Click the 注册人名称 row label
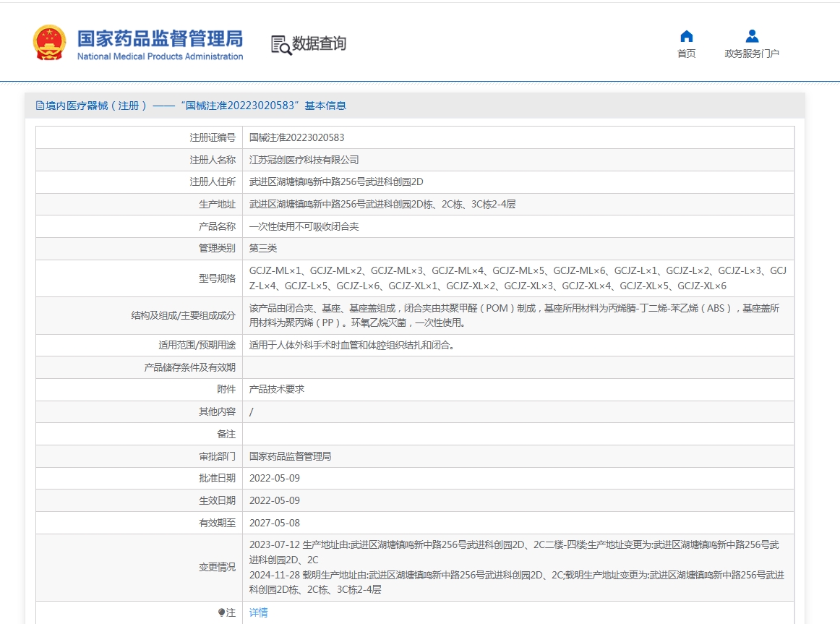Image resolution: width=840 pixels, height=624 pixels. tap(213, 160)
